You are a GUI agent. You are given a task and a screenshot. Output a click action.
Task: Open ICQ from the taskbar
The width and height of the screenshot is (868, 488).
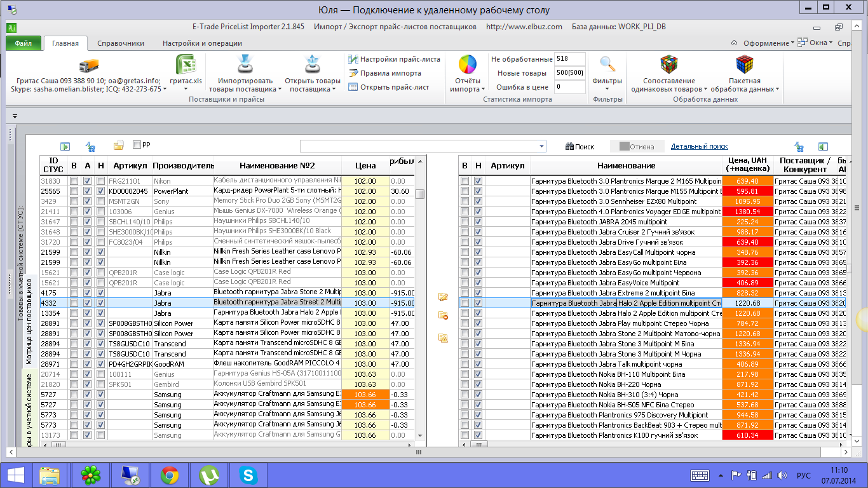90,475
